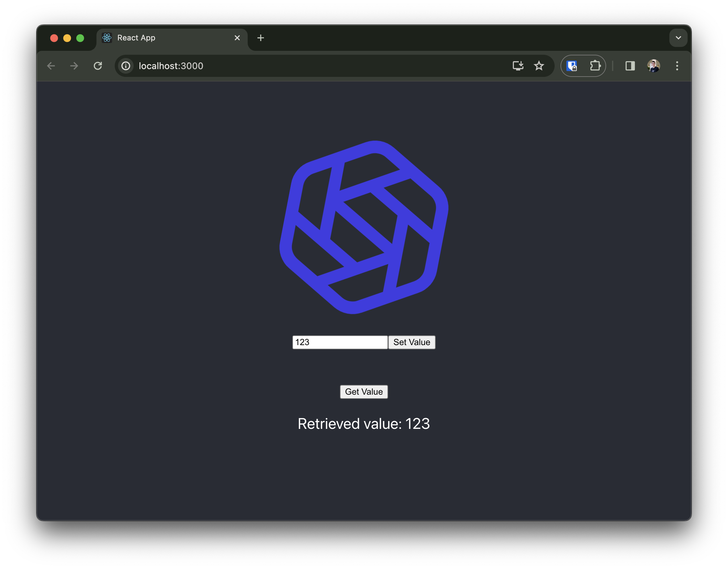Click the Set Value button

(412, 342)
